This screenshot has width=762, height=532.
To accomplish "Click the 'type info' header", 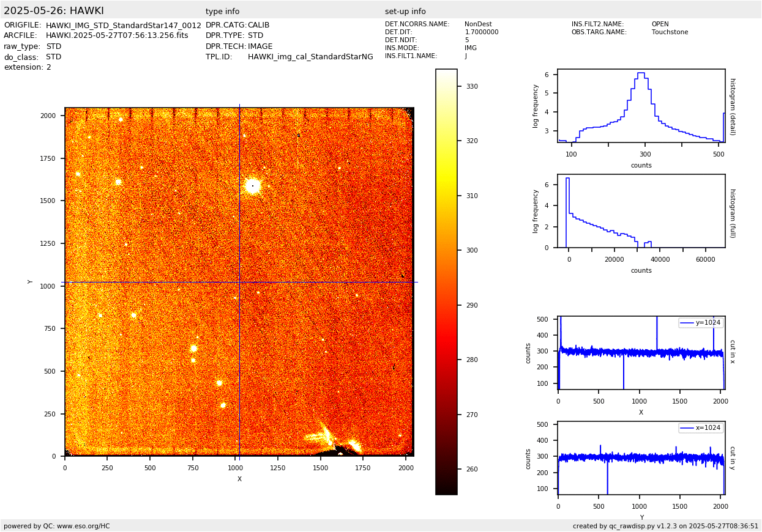I will 222,12.
